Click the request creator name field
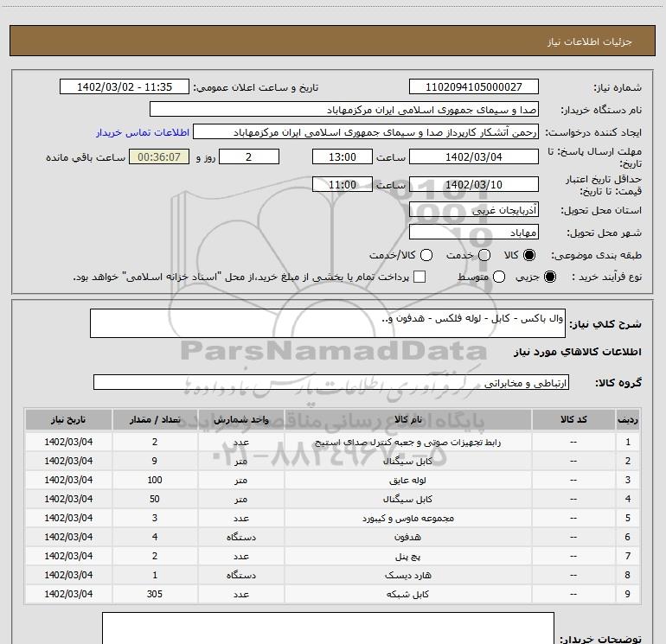Image resolution: width=666 pixels, height=644 pixels. coord(366,132)
